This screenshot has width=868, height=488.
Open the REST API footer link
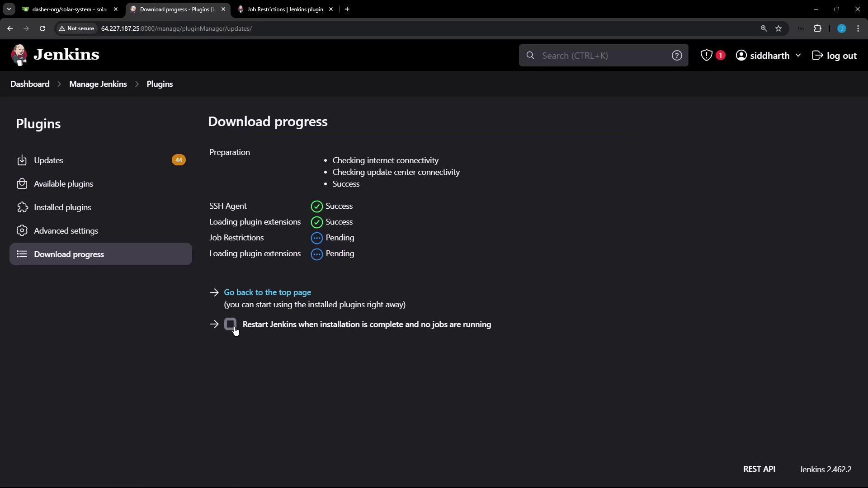[759, 469]
